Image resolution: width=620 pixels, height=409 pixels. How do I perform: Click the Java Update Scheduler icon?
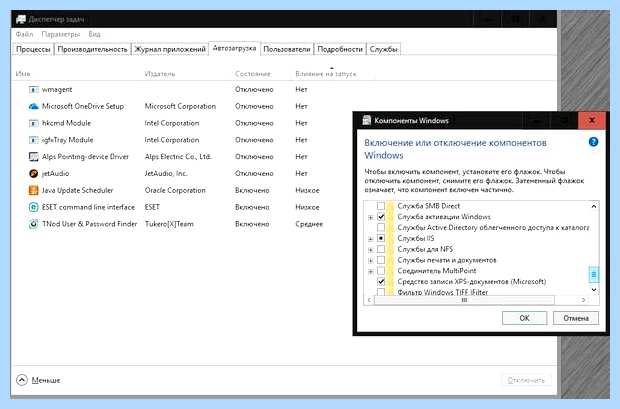tap(34, 190)
